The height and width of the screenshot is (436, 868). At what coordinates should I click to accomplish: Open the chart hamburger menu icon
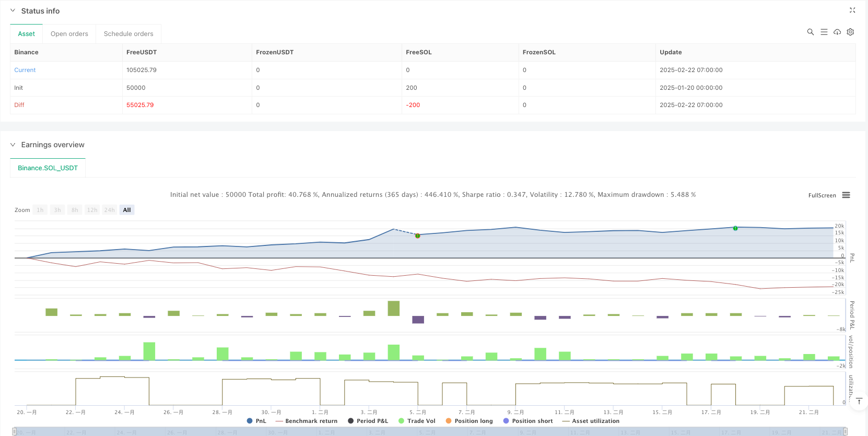(846, 195)
